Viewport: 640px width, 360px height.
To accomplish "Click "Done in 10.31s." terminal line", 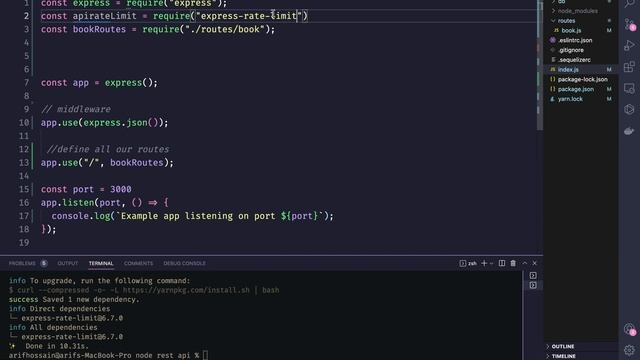I will click(57, 346).
